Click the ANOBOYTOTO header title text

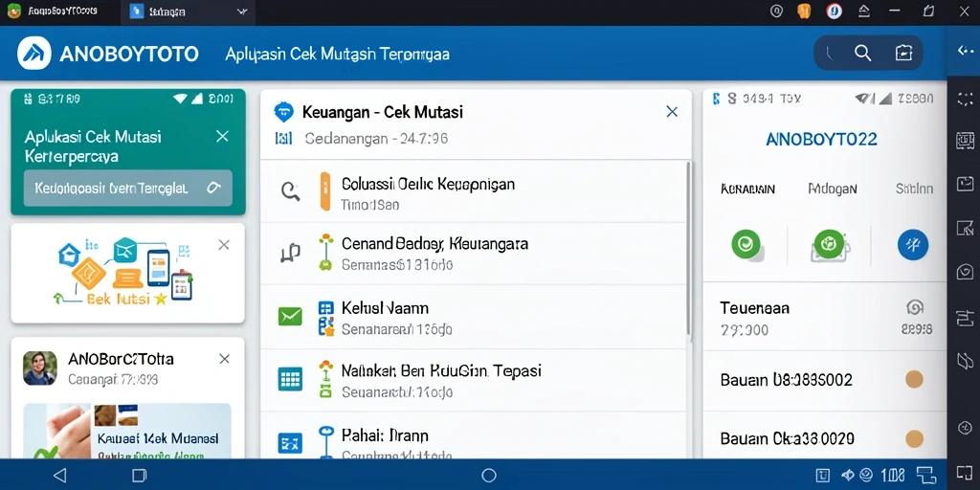pos(129,54)
